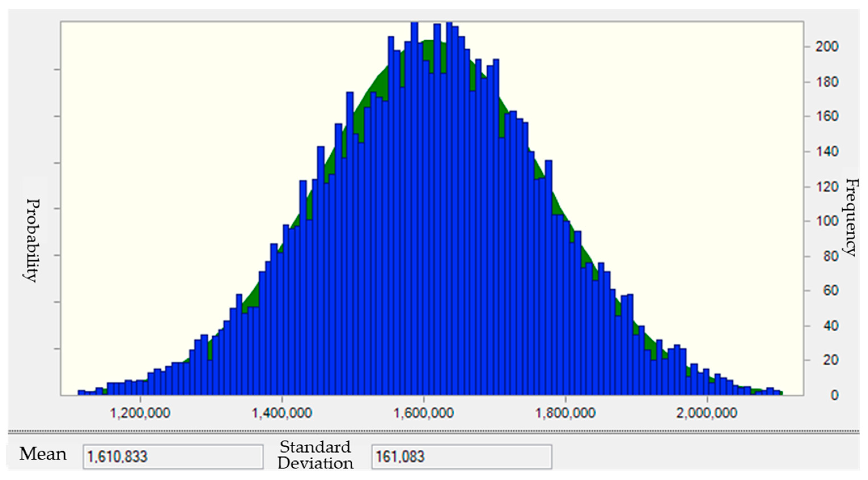Click the leftmost blue histogram bar
This screenshot has width=868, height=480.
click(x=82, y=393)
